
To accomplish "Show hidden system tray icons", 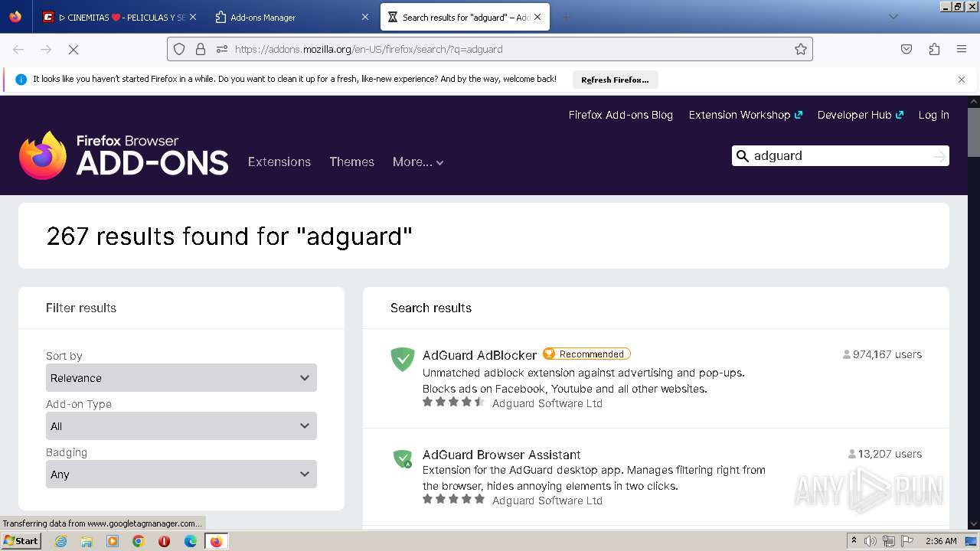I will point(854,541).
